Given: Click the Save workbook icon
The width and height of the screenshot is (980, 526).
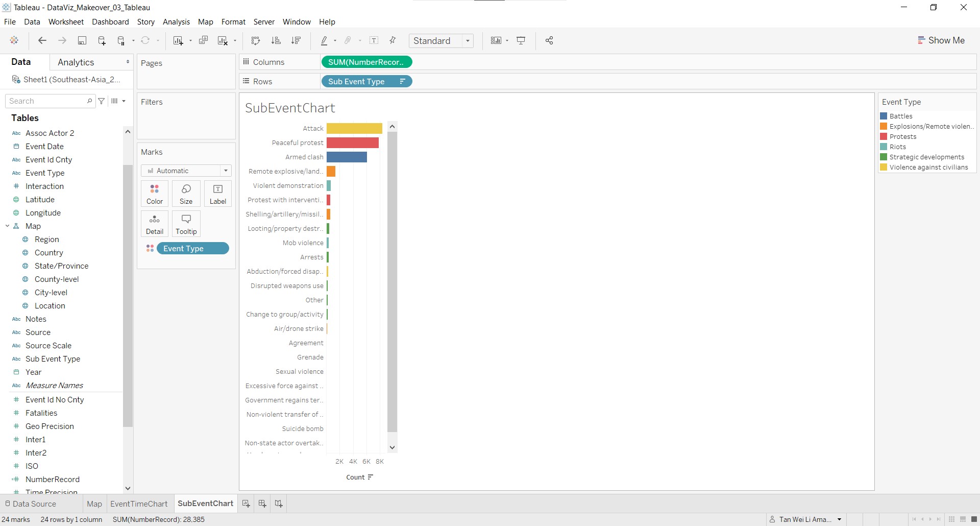Looking at the screenshot, I should (x=82, y=41).
